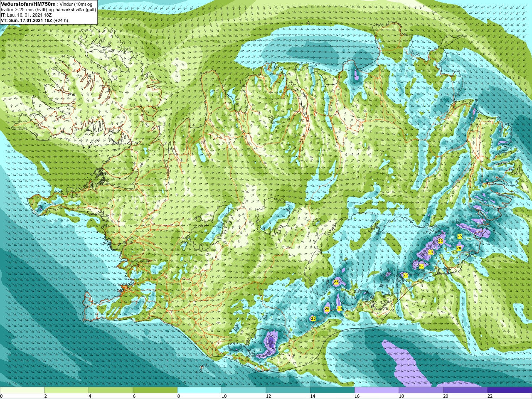Click the 2–4 m/s light green legend swatch

[66, 390]
